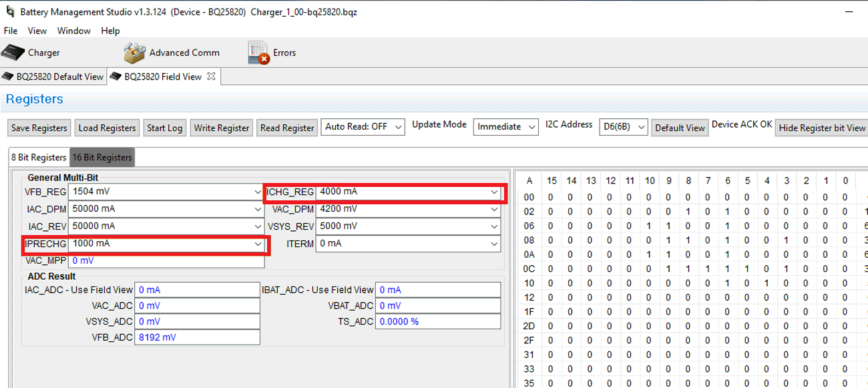Switch to BQ25820 Default View tab
This screenshot has width=868, height=388.
point(53,77)
